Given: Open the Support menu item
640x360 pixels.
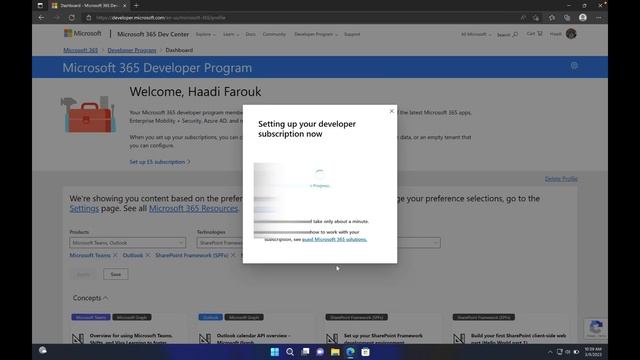Looking at the screenshot, I should 352,34.
